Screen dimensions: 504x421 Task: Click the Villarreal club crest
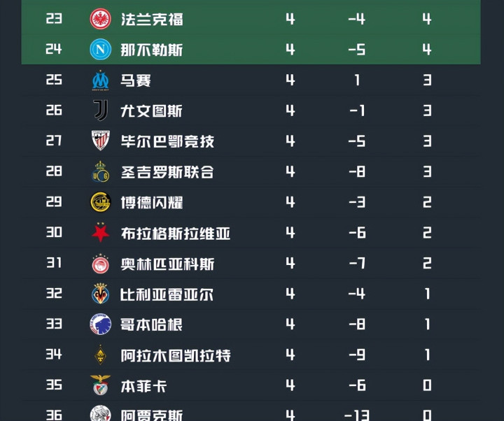(x=101, y=294)
